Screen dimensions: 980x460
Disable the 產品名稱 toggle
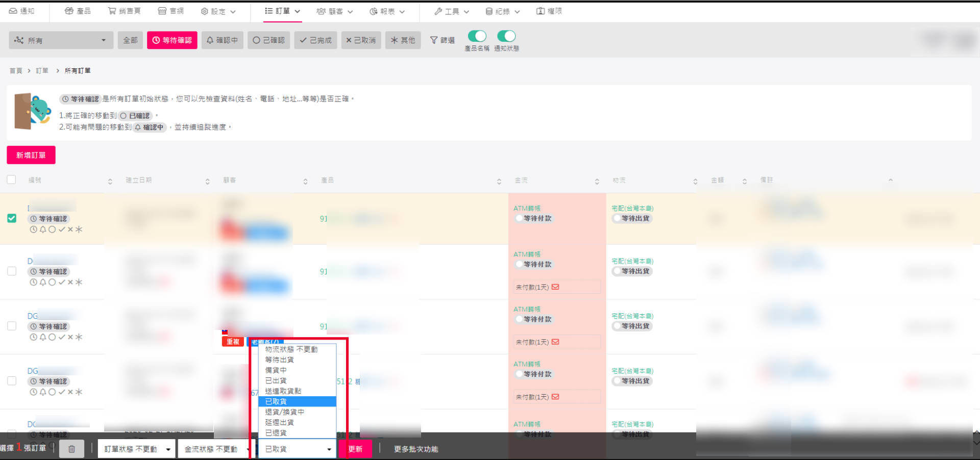point(477,36)
